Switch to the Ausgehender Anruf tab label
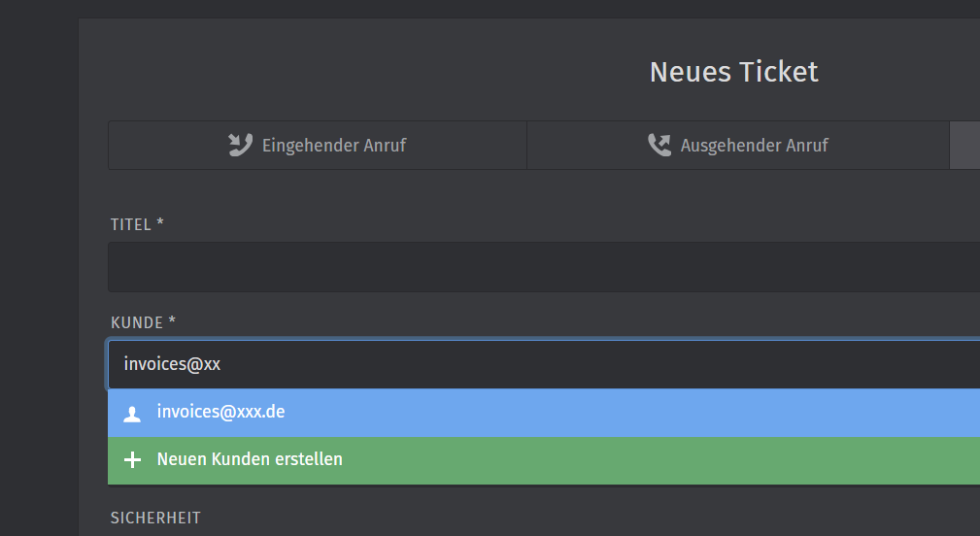The width and height of the screenshot is (980, 536). 754,146
